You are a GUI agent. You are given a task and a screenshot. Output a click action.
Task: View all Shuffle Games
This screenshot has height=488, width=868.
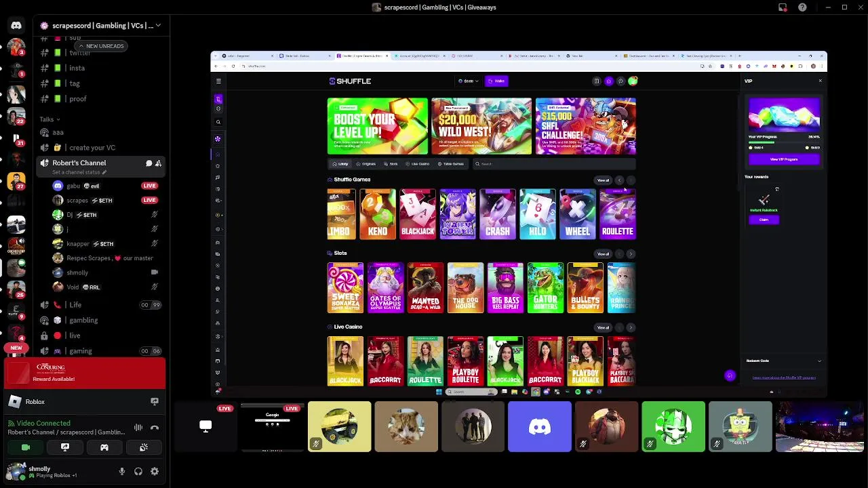(x=603, y=180)
